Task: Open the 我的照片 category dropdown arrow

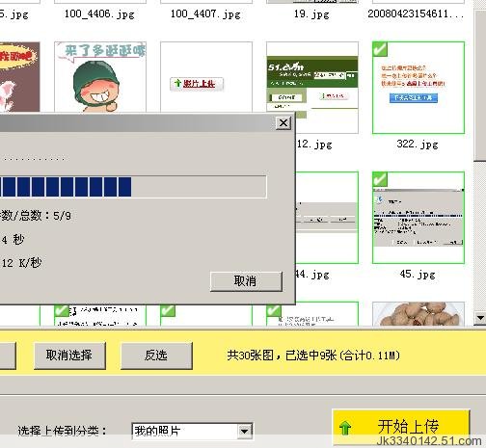Action: [245, 431]
